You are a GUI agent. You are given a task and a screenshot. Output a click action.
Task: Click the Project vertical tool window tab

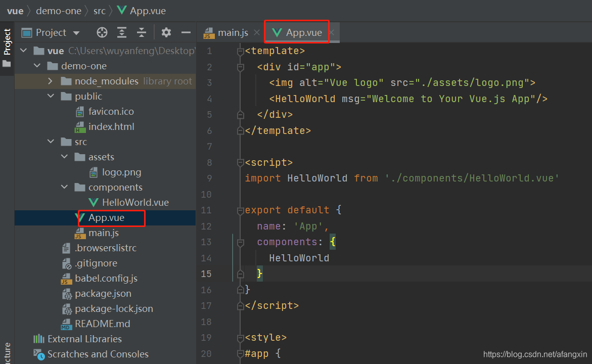[7, 48]
